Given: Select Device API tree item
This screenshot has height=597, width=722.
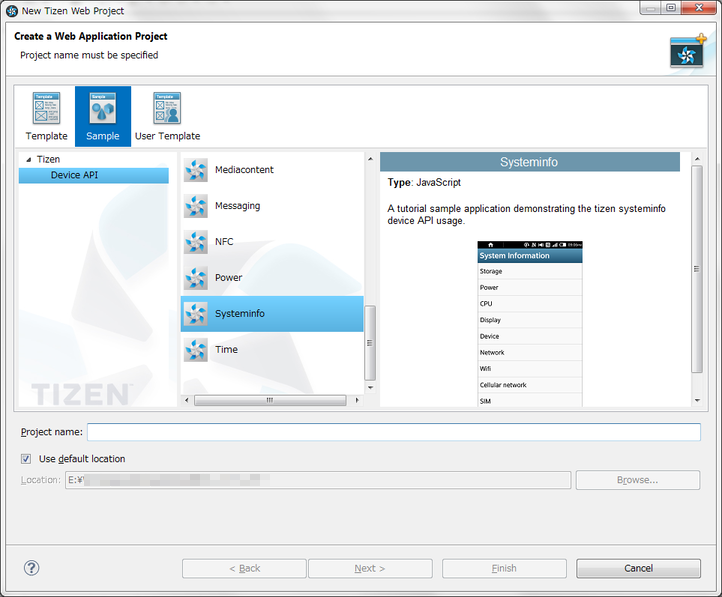Looking at the screenshot, I should tap(93, 175).
